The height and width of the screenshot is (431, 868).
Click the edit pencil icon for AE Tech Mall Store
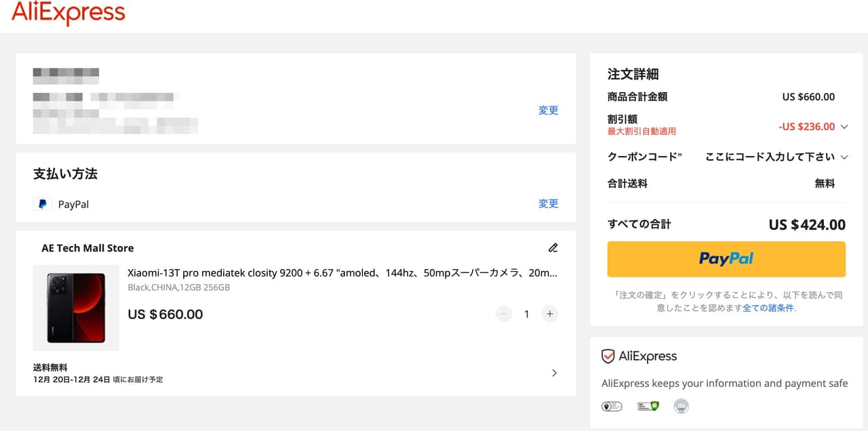tap(553, 247)
